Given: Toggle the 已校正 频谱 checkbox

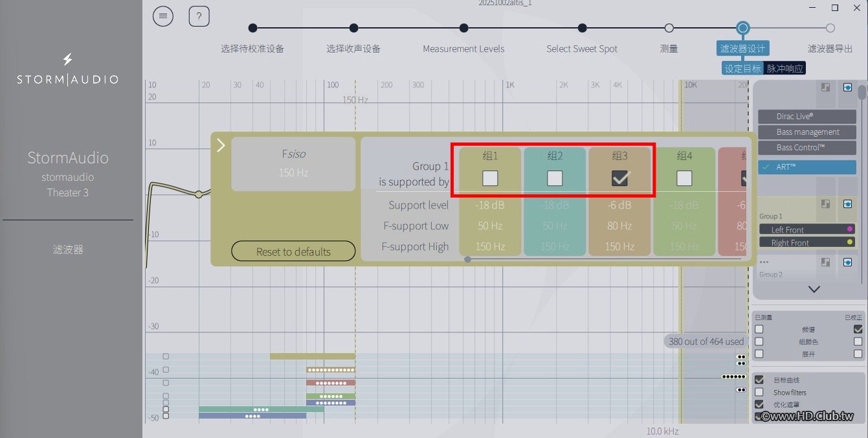Looking at the screenshot, I should pos(858,329).
